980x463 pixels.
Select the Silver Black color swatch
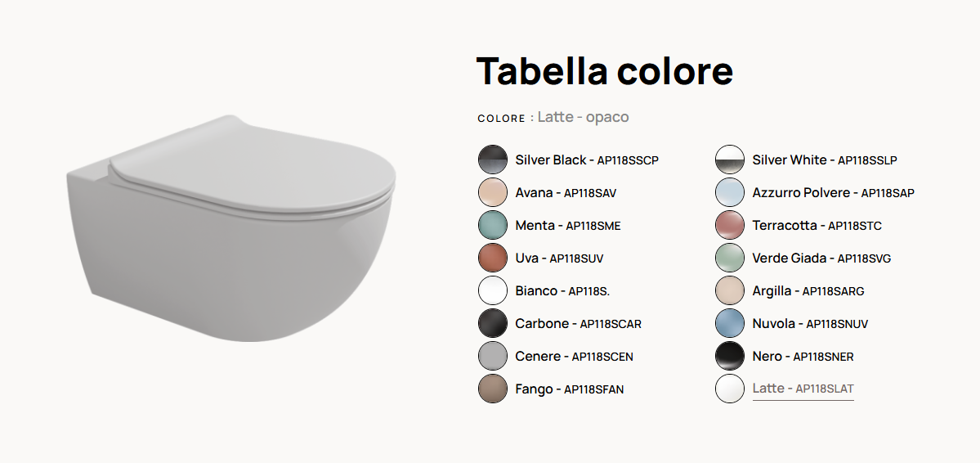pos(493,160)
